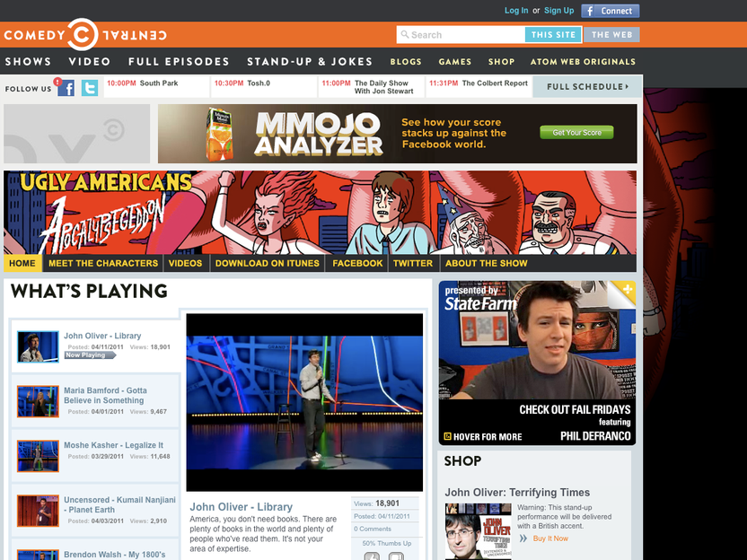The image size is (747, 560).
Task: Click the Facebook Connect button
Action: (611, 11)
